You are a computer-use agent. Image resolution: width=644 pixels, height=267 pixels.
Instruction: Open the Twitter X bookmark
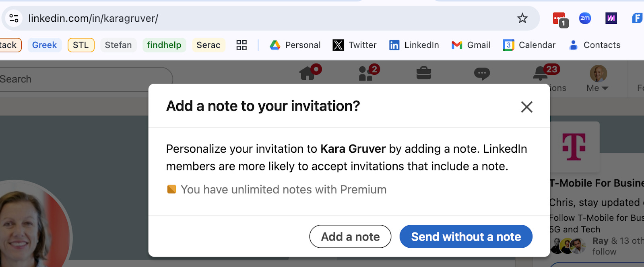[355, 45]
